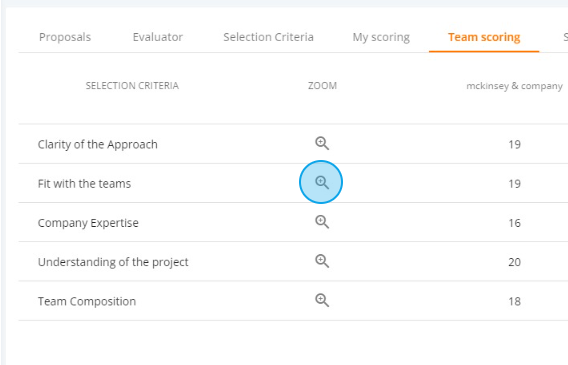
Task: Click magnifier icon for Team Composition
Action: click(x=322, y=300)
